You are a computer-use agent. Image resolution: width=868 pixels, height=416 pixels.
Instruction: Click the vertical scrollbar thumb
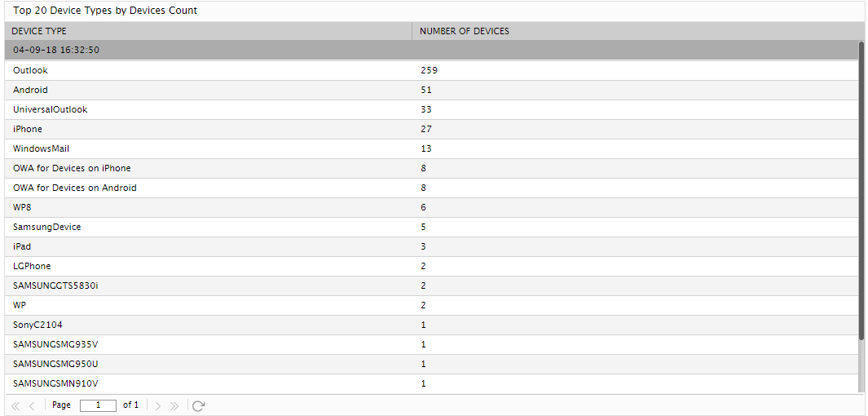point(861,196)
